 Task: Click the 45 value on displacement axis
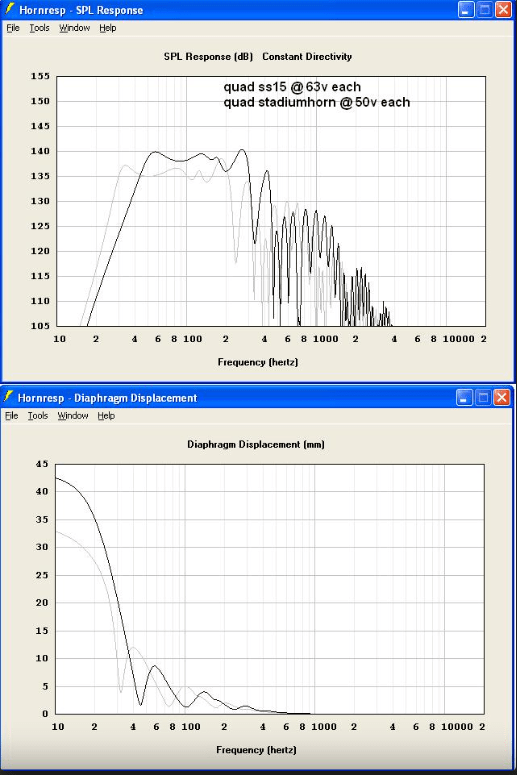coord(42,464)
